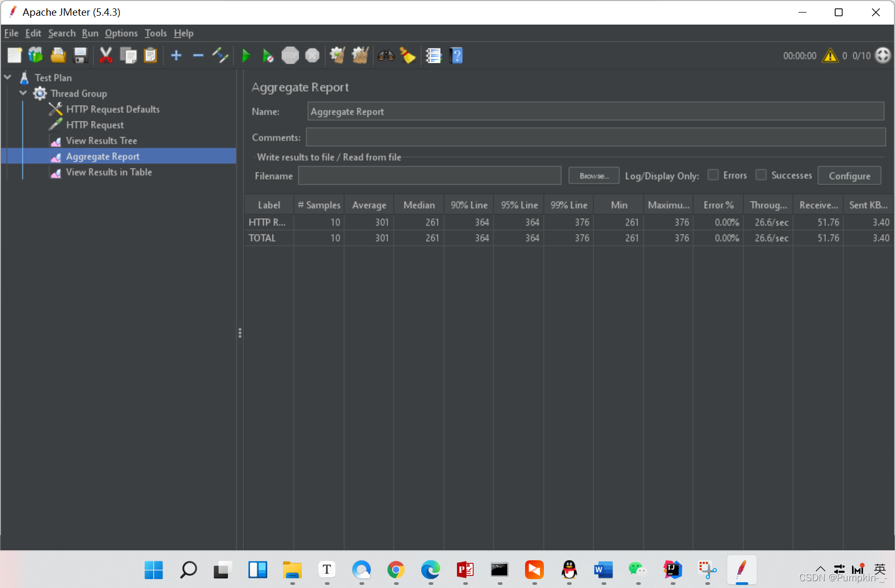Image resolution: width=895 pixels, height=588 pixels.
Task: Sort by # Samples column header
Action: click(x=319, y=205)
